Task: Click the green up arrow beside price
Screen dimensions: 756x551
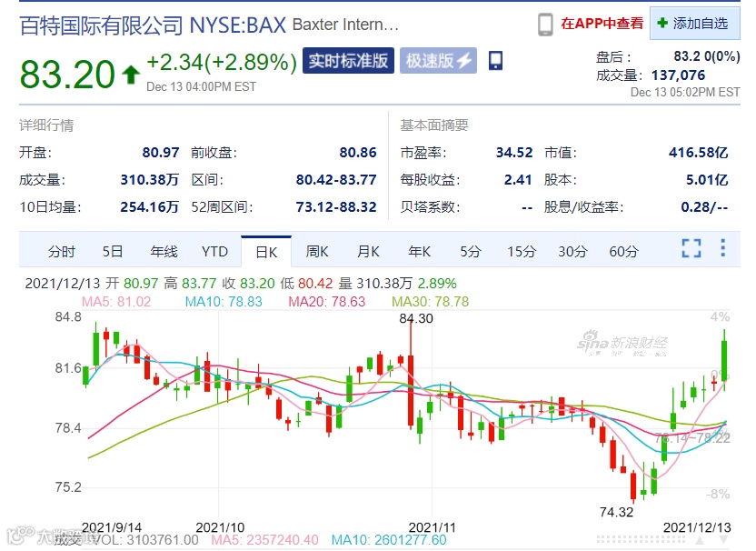Action: pyautogui.click(x=131, y=75)
